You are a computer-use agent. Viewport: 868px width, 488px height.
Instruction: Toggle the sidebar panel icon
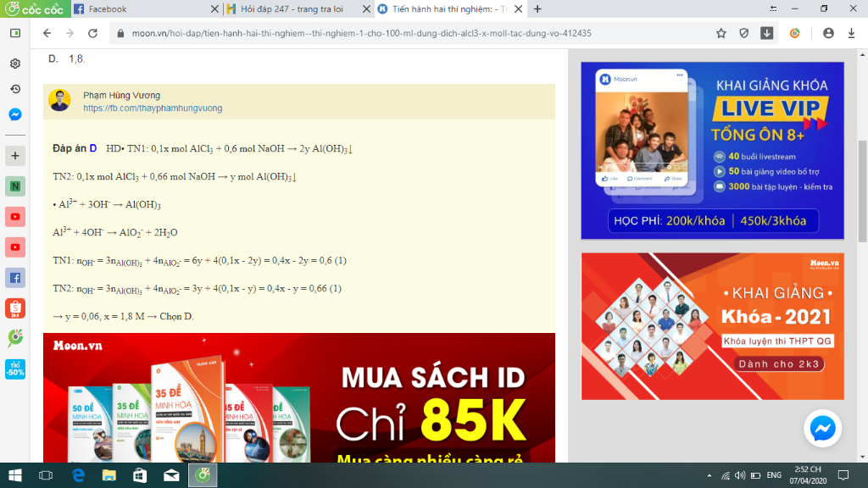point(15,33)
